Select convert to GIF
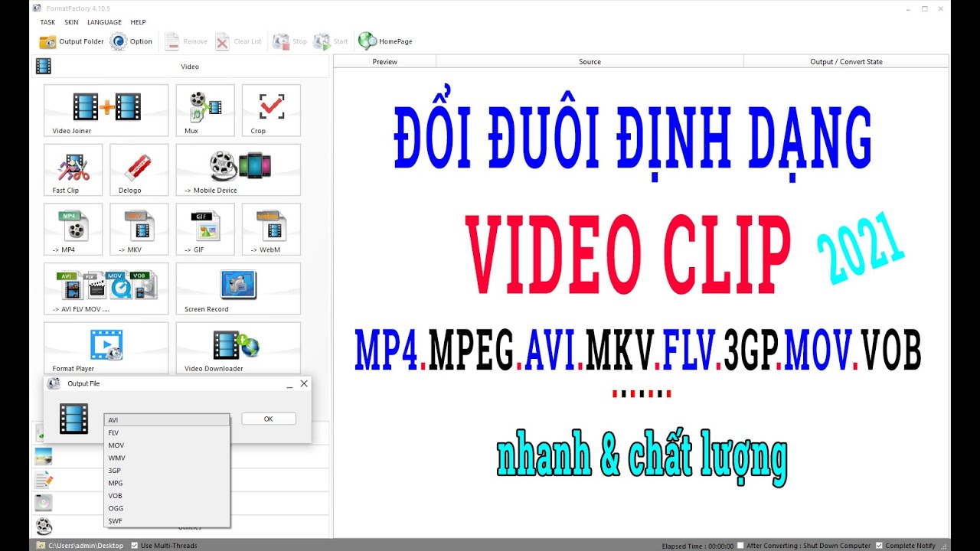The image size is (980, 551). [205, 229]
